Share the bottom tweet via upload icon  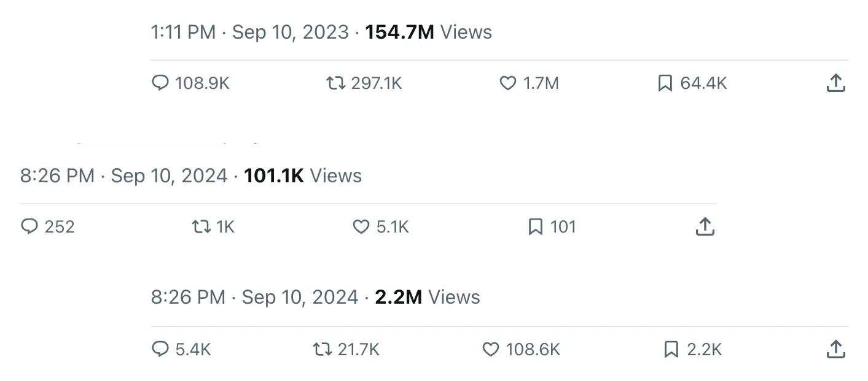[835, 349]
